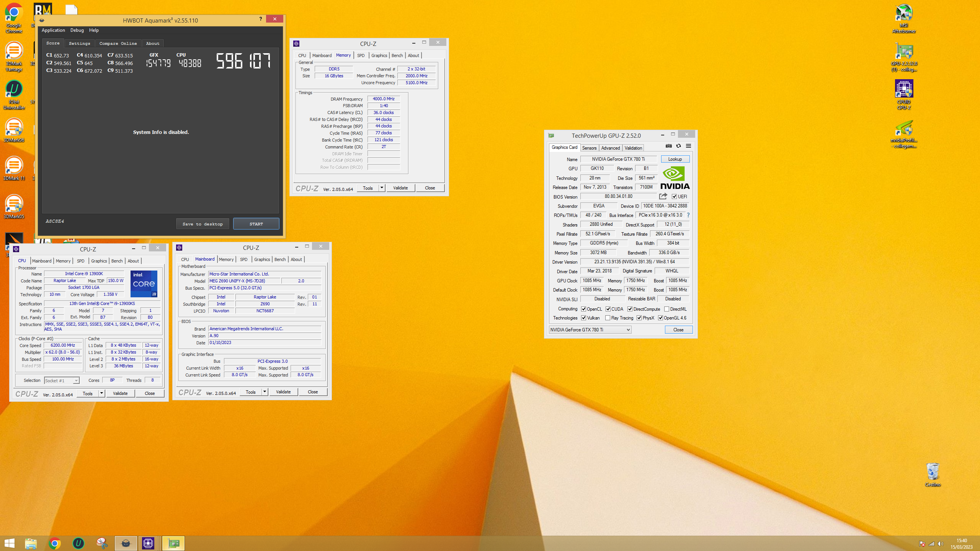Open the GPU selection dropdown in GPU-Z
Viewport: 980px width, 551px height.
pos(590,330)
